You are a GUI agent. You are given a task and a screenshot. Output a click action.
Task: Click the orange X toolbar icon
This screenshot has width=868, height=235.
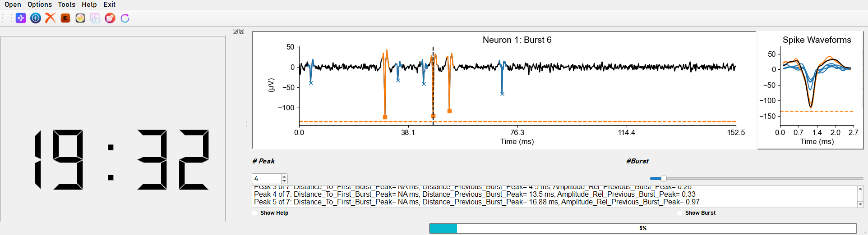coord(51,18)
